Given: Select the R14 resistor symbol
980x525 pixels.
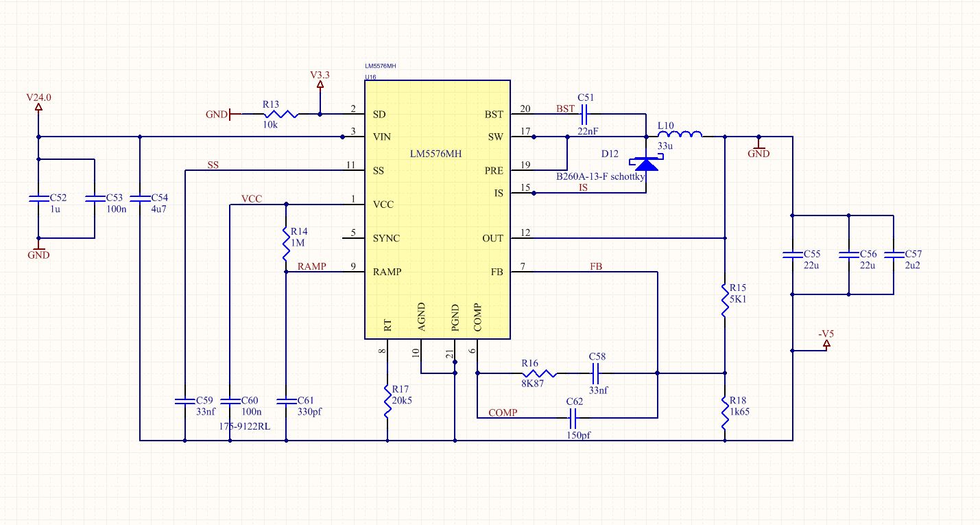Looking at the screenshot, I should pyautogui.click(x=286, y=244).
